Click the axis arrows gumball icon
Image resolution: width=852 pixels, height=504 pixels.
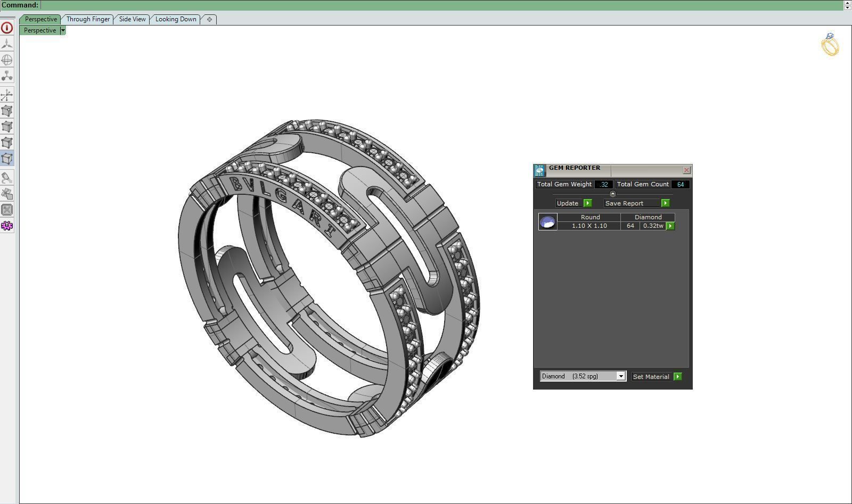coord(7,95)
